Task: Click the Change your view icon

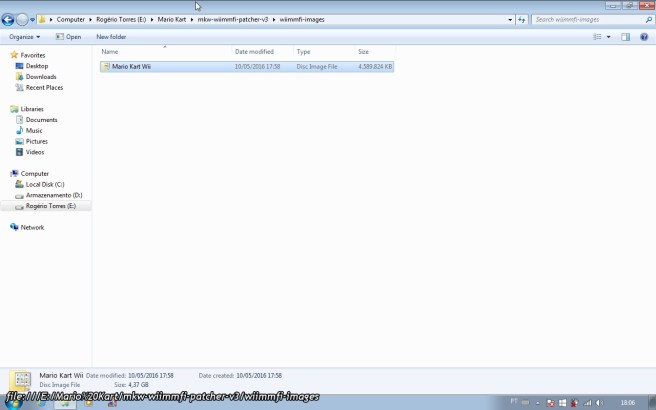Action: pos(597,37)
